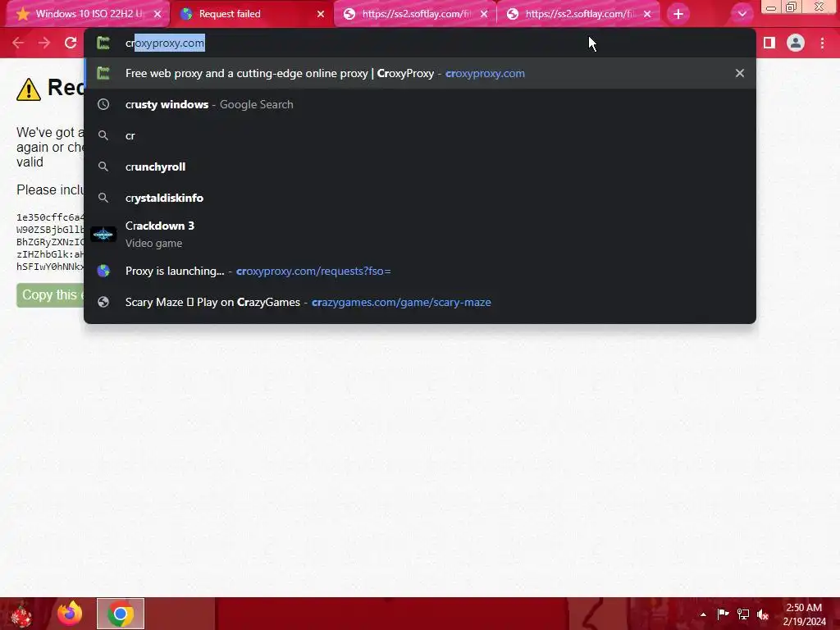This screenshot has width=840, height=630.
Task: Switch to the Windows 10 ISO 22H2 tab
Action: pos(87,14)
